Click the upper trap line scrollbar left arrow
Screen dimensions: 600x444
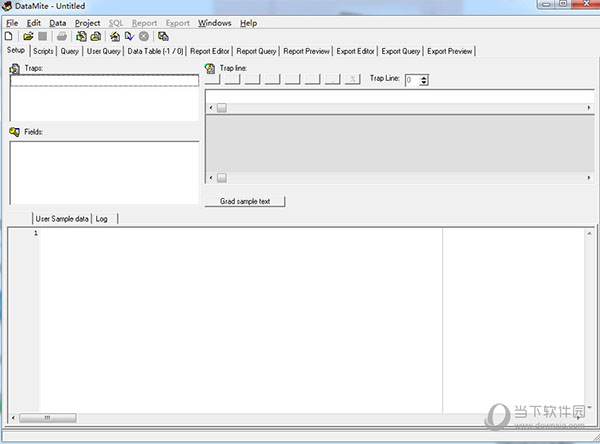(x=210, y=108)
